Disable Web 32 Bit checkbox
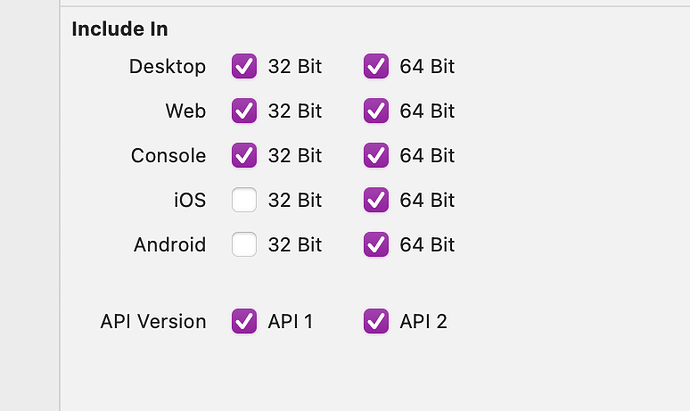690x411 pixels. pyautogui.click(x=244, y=111)
